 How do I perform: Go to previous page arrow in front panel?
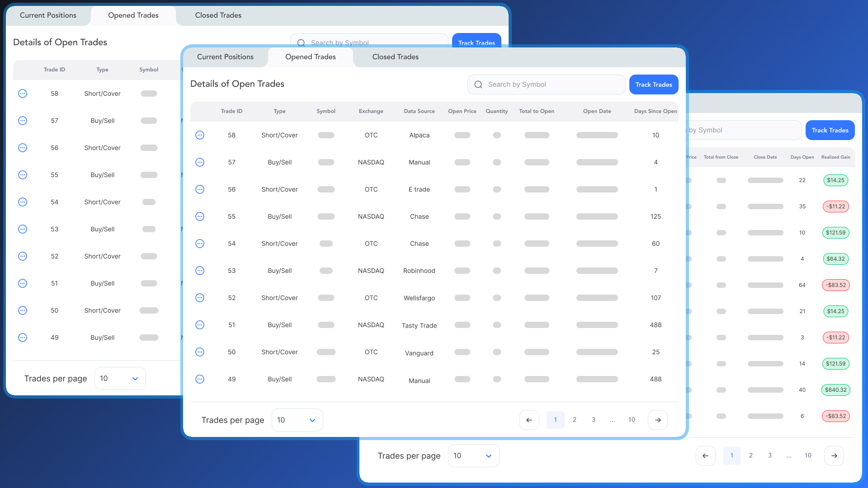[529, 420]
